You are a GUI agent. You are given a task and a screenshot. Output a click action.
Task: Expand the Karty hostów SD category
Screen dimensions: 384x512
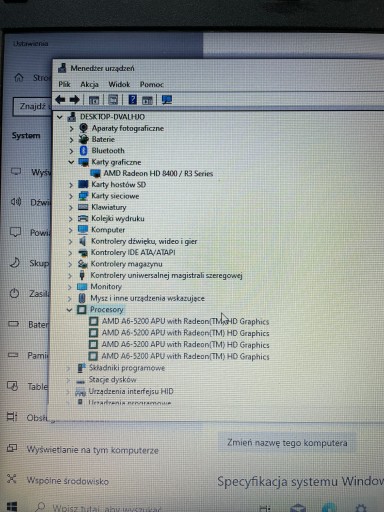tap(71, 185)
